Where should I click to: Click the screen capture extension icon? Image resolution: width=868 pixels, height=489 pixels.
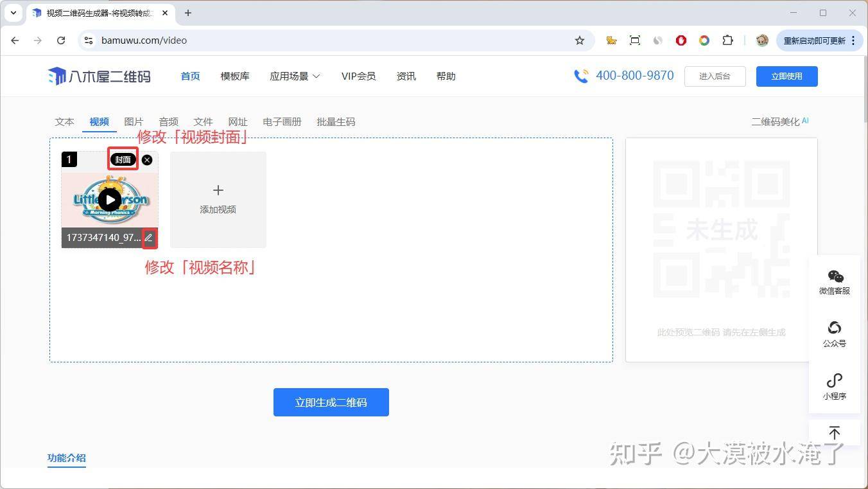click(x=635, y=40)
